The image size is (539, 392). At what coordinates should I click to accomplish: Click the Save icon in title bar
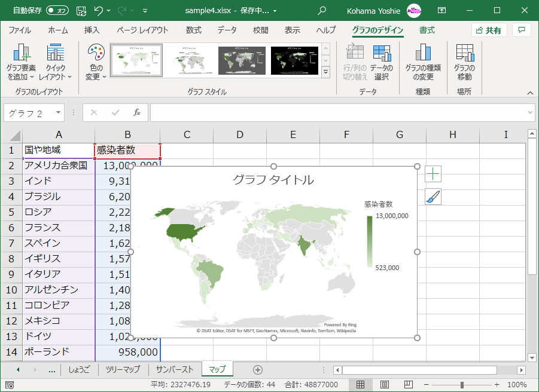(81, 11)
